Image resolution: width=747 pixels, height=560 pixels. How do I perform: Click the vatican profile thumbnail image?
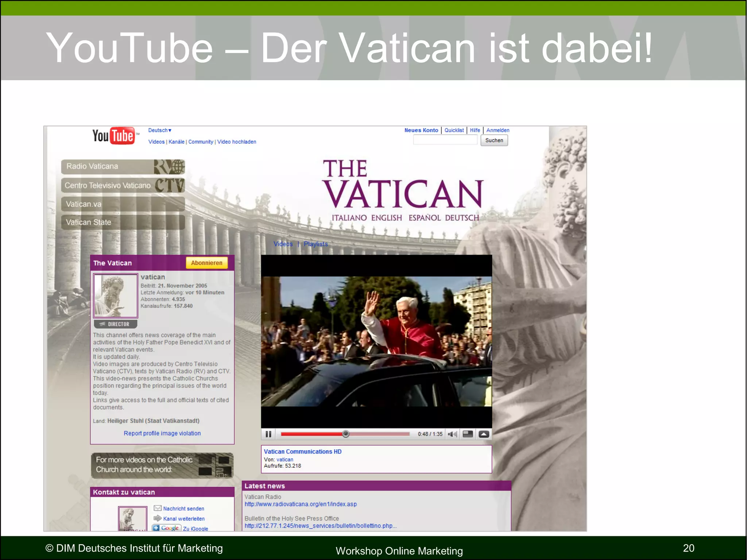[116, 296]
